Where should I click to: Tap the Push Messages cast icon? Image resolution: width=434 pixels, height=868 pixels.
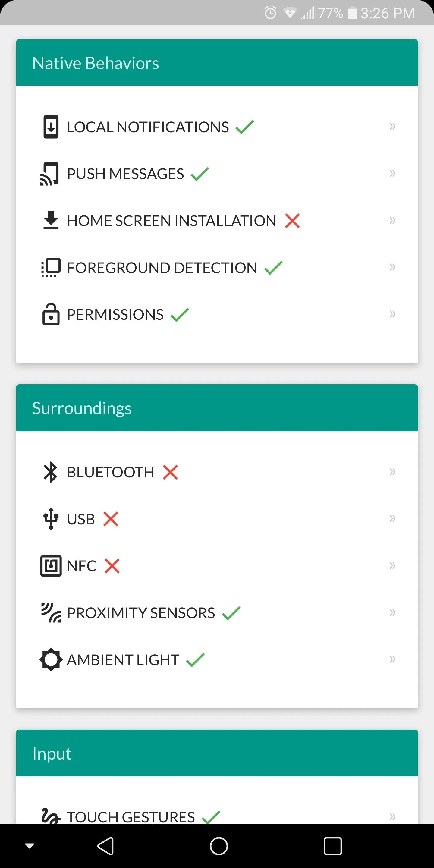tap(50, 174)
